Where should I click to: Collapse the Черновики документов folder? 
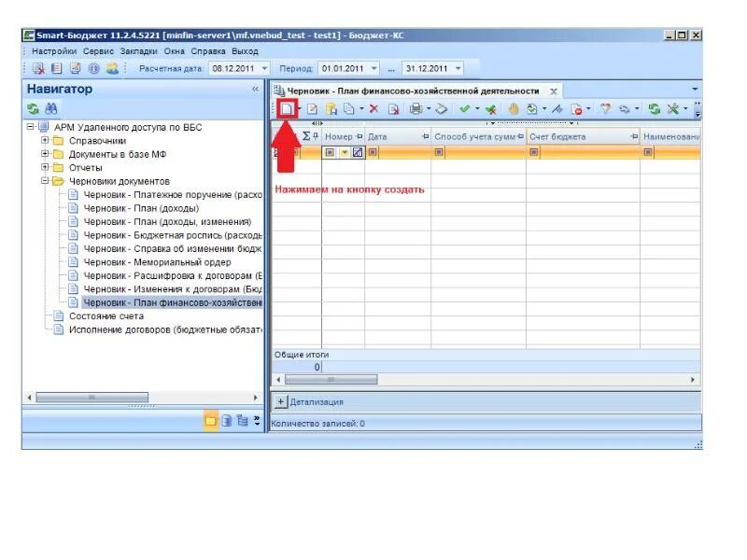click(x=45, y=180)
